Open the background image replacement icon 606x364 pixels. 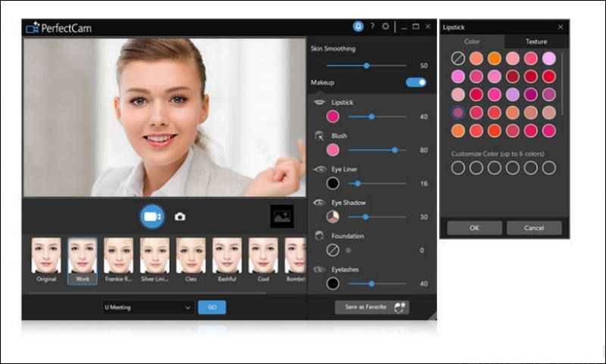click(x=282, y=216)
